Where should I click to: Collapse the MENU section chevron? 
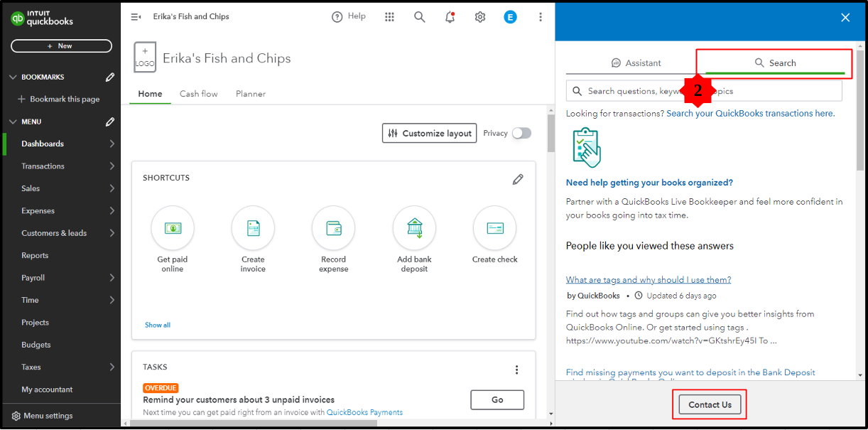13,122
